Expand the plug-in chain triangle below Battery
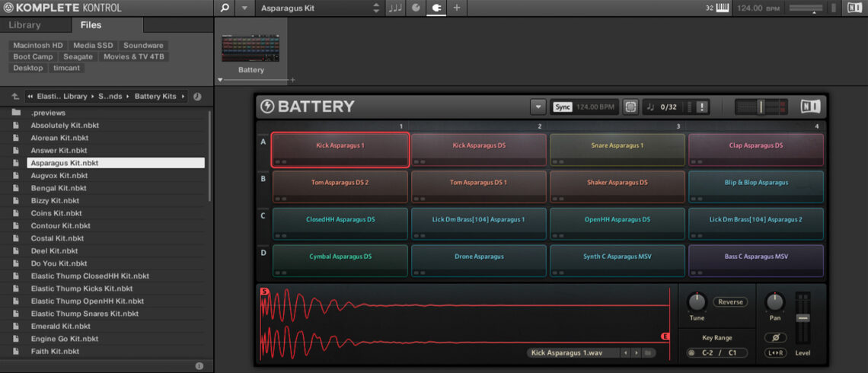 (x=220, y=80)
